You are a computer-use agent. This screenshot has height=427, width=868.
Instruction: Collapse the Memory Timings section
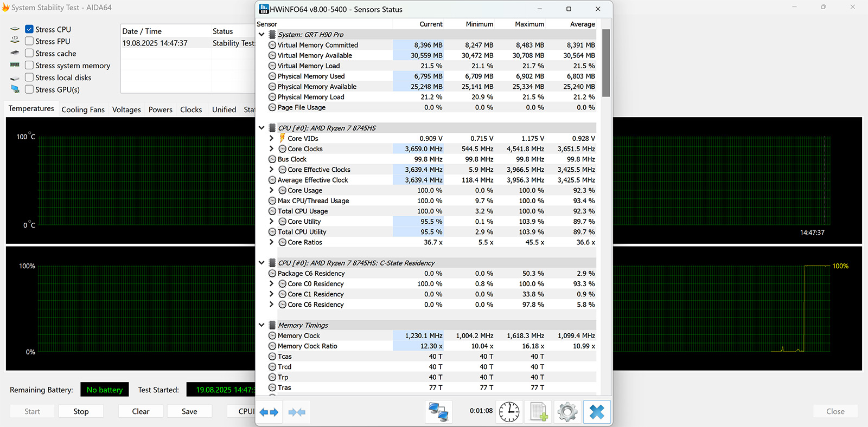point(261,325)
